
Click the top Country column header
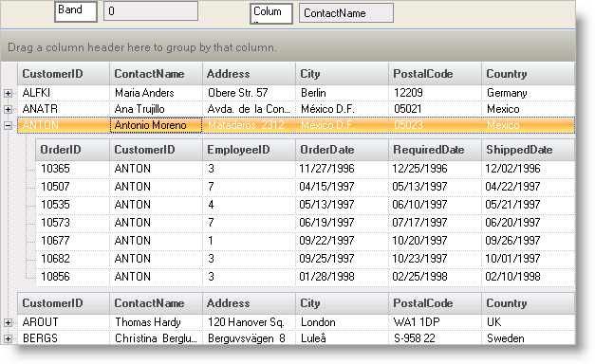pos(528,74)
